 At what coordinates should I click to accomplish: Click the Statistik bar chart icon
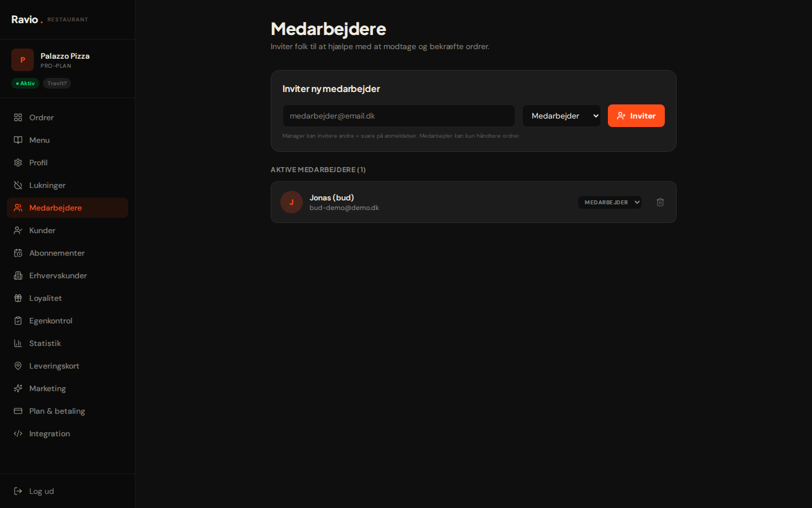pyautogui.click(x=18, y=343)
